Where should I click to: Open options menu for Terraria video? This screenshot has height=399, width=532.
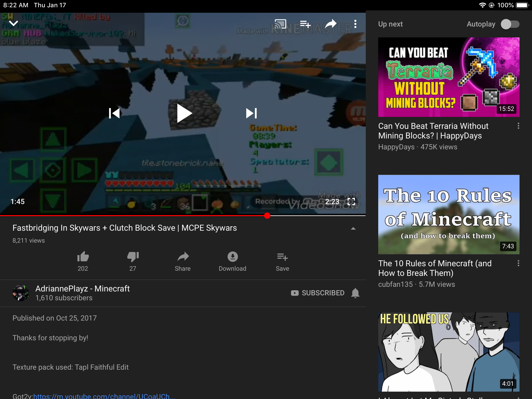pyautogui.click(x=518, y=126)
